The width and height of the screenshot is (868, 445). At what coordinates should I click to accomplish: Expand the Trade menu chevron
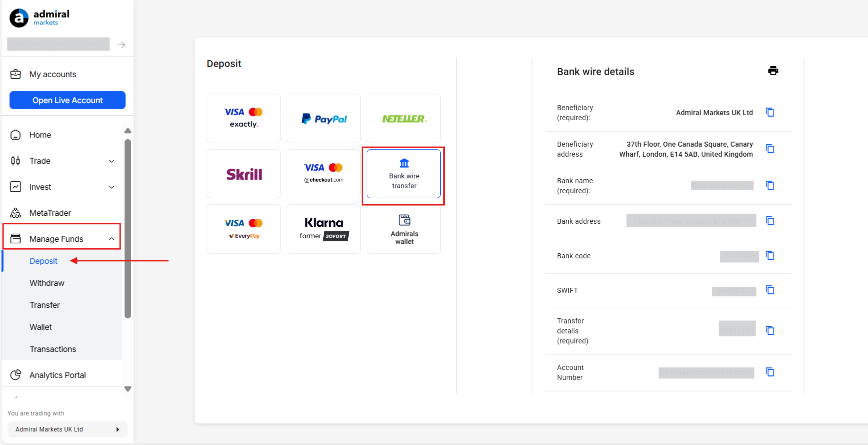pos(112,161)
